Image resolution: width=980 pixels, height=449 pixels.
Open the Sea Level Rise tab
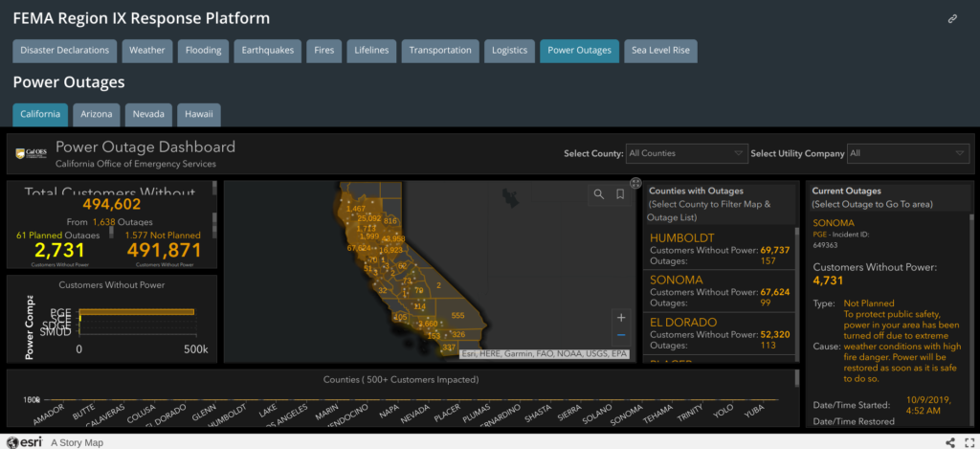click(660, 50)
